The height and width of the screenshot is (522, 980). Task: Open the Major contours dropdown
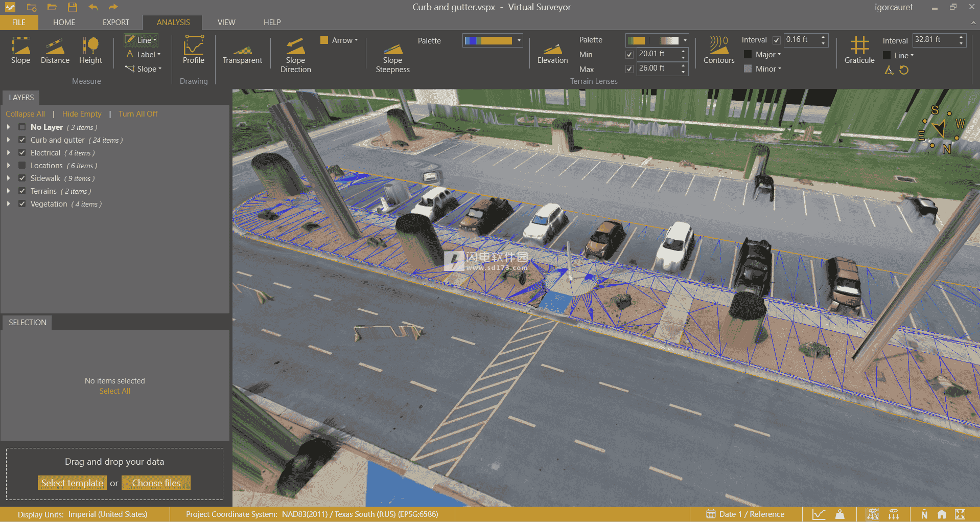(x=762, y=54)
